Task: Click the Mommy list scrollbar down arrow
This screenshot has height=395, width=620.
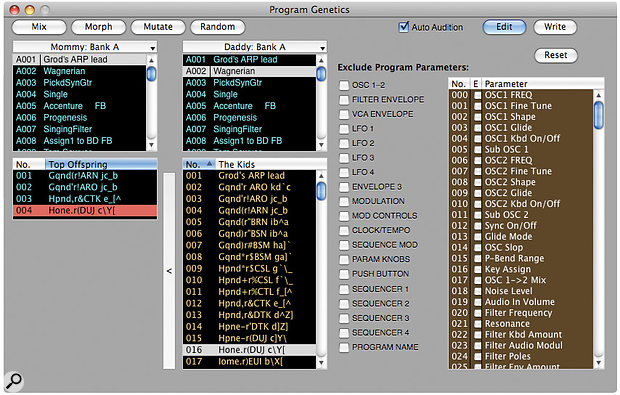Action: 151,145
